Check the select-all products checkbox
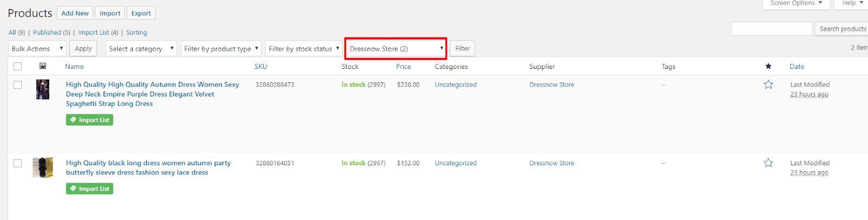The height and width of the screenshot is (220, 868). click(18, 66)
